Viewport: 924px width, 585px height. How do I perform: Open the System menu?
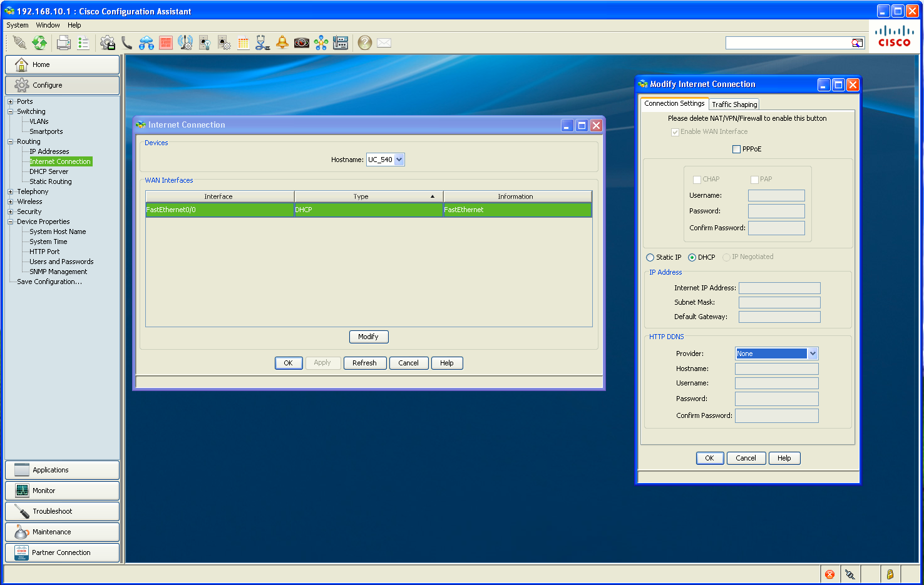point(18,25)
